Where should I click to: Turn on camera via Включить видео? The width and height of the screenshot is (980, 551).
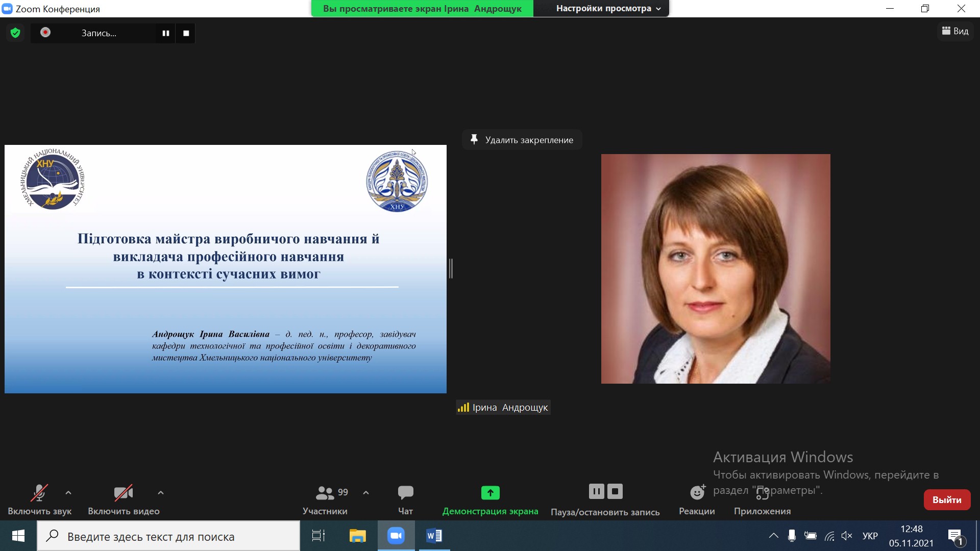(x=124, y=499)
